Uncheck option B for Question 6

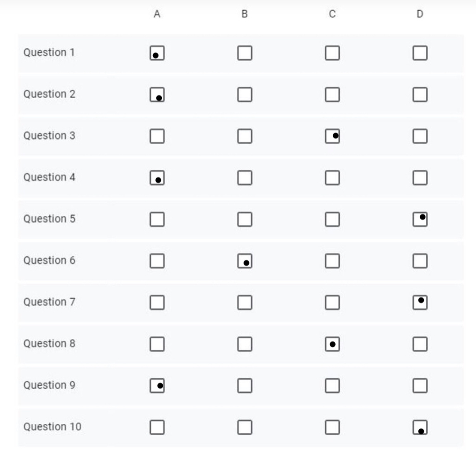(x=245, y=261)
